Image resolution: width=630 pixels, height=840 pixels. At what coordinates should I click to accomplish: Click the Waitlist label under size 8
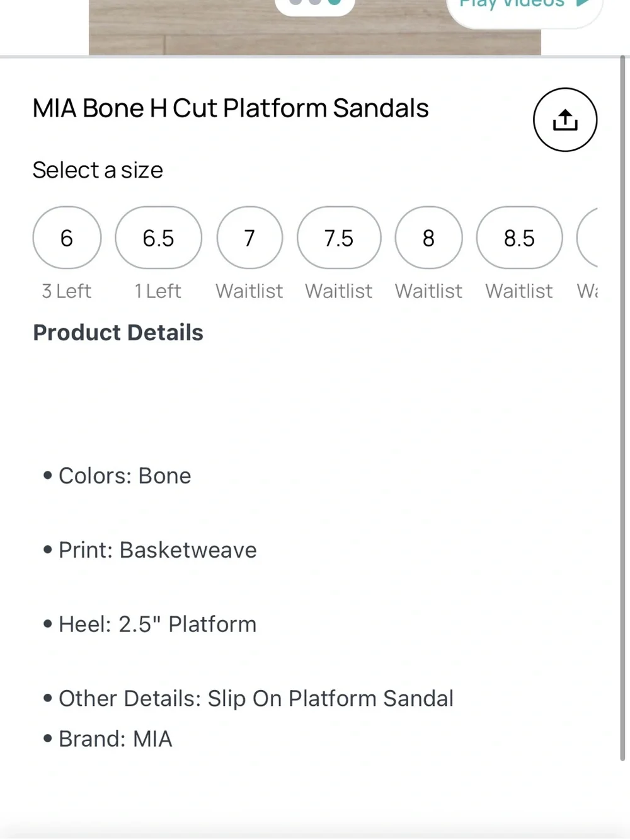(x=428, y=291)
